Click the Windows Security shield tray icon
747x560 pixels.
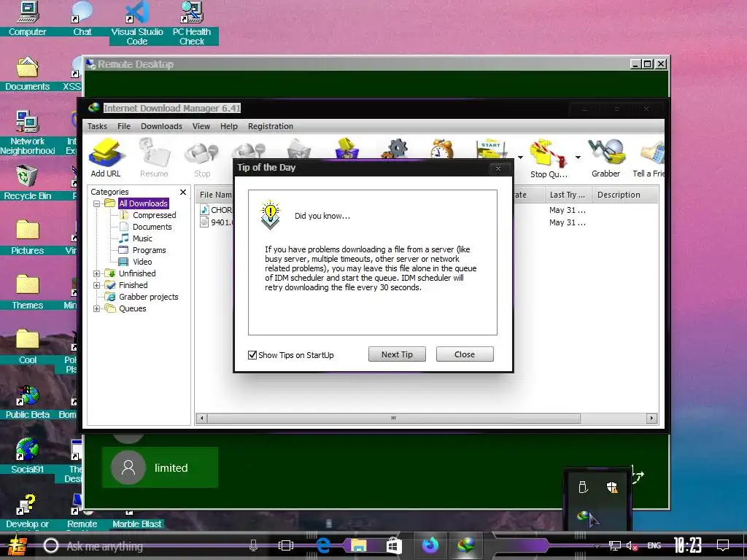612,487
